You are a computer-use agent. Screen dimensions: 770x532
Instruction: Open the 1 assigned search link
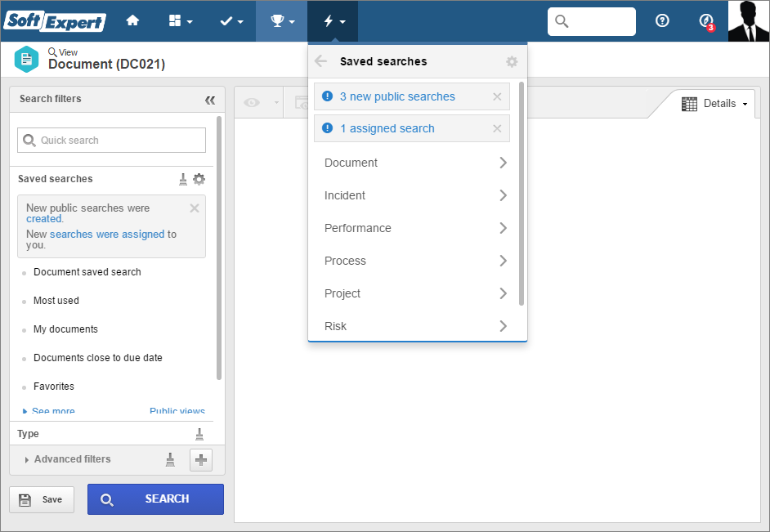[x=387, y=128]
